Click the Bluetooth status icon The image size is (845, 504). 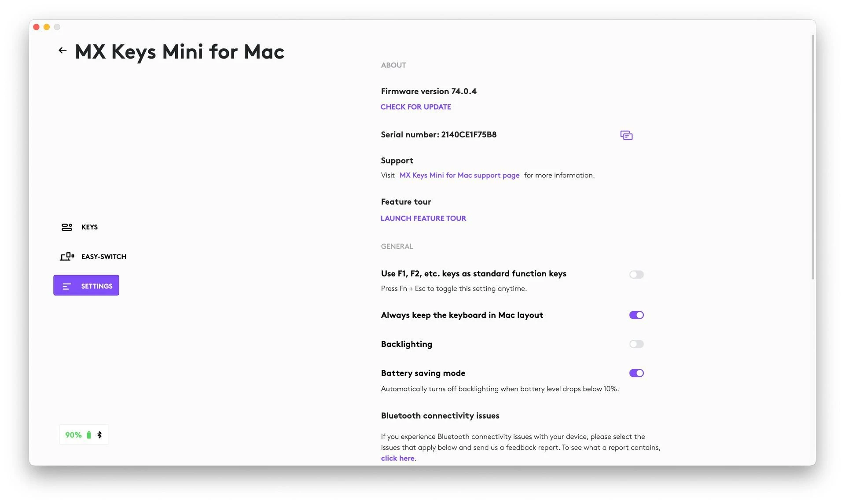(99, 435)
